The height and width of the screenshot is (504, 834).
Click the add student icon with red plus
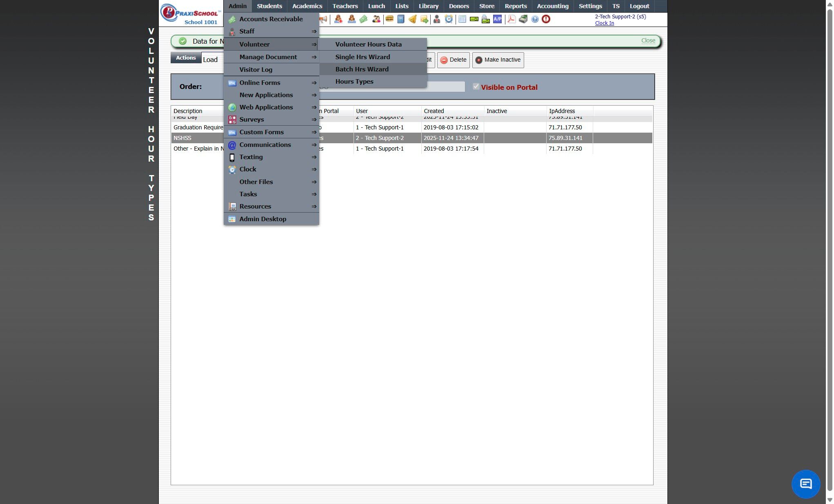coord(338,19)
